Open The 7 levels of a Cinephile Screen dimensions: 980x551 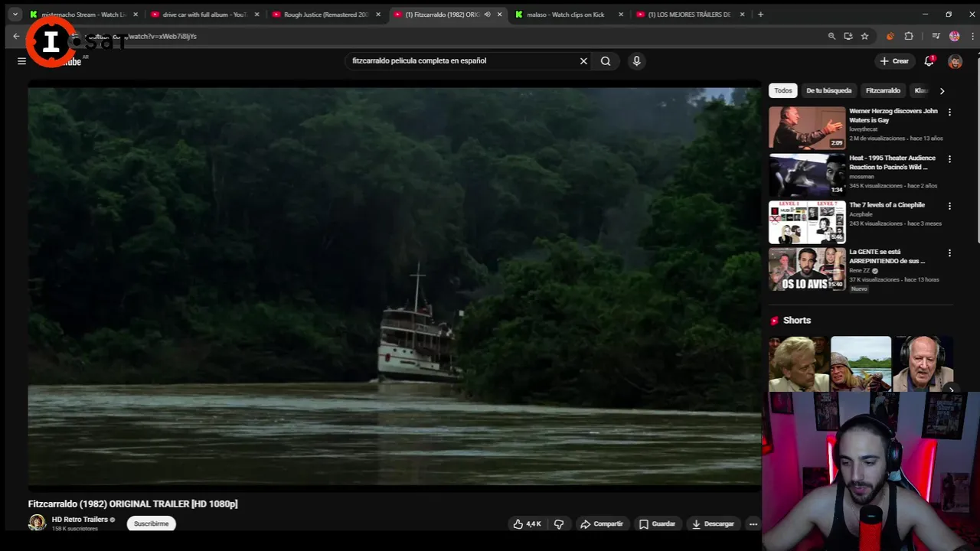(x=887, y=205)
